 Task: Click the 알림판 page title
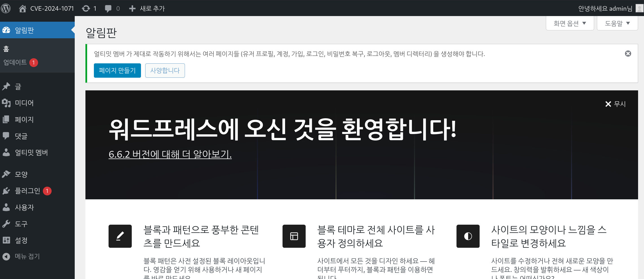(x=101, y=33)
